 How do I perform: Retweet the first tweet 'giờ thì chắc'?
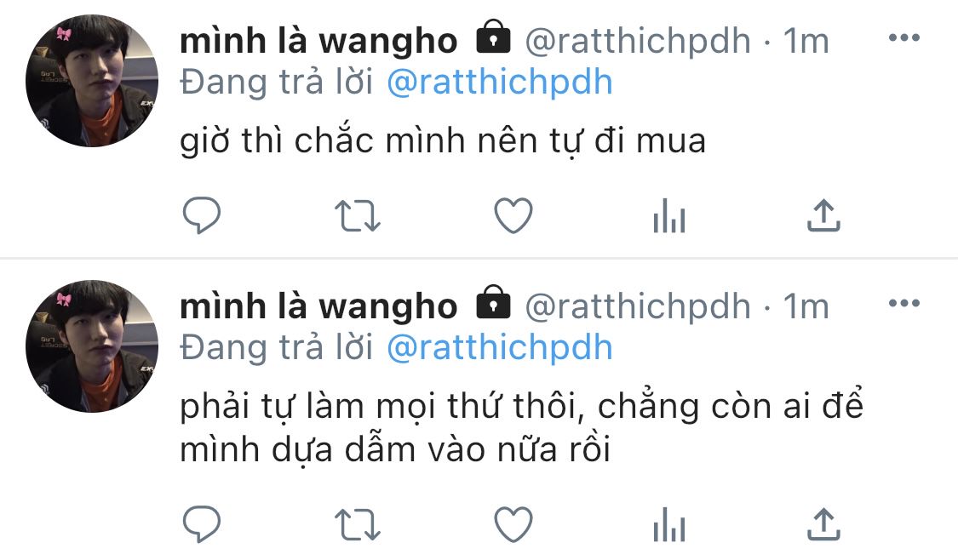(x=358, y=215)
